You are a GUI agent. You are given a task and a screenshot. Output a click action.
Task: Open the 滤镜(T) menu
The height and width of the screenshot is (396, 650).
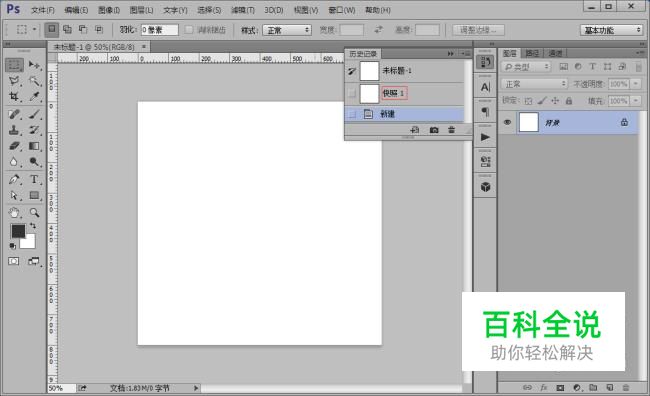pyautogui.click(x=243, y=10)
